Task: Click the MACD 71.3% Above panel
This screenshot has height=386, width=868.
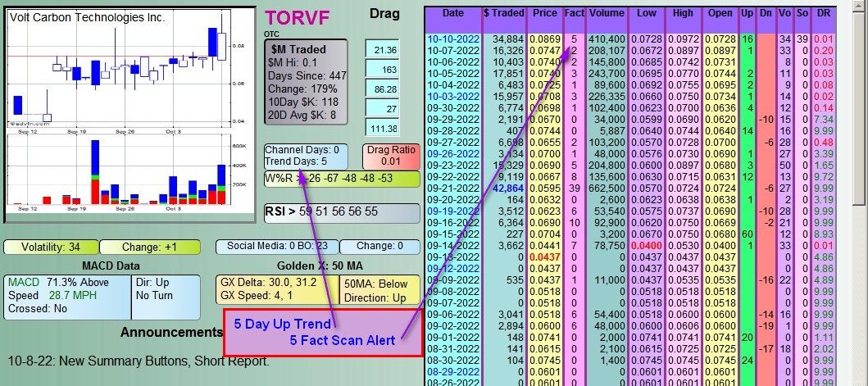Action: [67, 297]
